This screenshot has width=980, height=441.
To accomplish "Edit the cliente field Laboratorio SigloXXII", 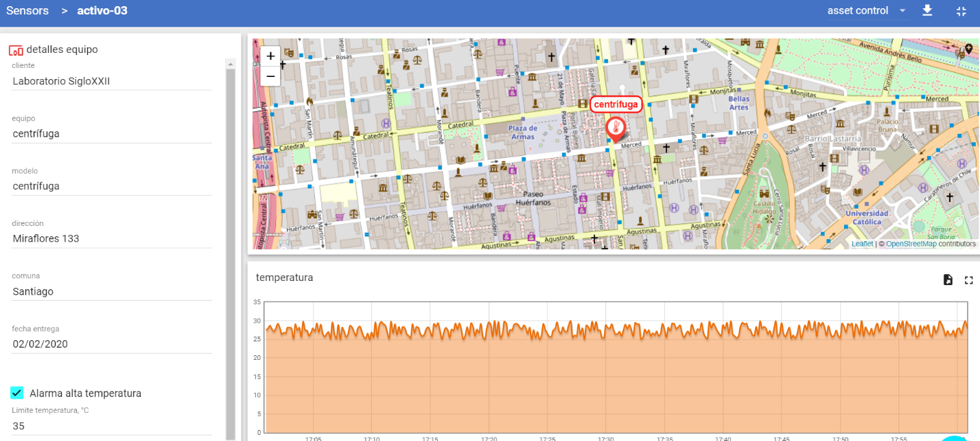I will 111,81.
